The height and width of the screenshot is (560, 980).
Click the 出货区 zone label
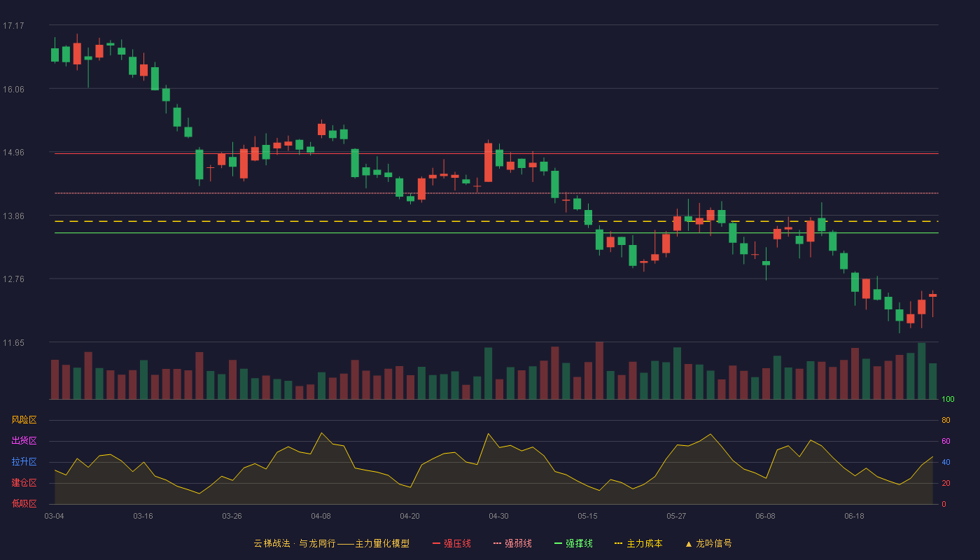[24, 441]
